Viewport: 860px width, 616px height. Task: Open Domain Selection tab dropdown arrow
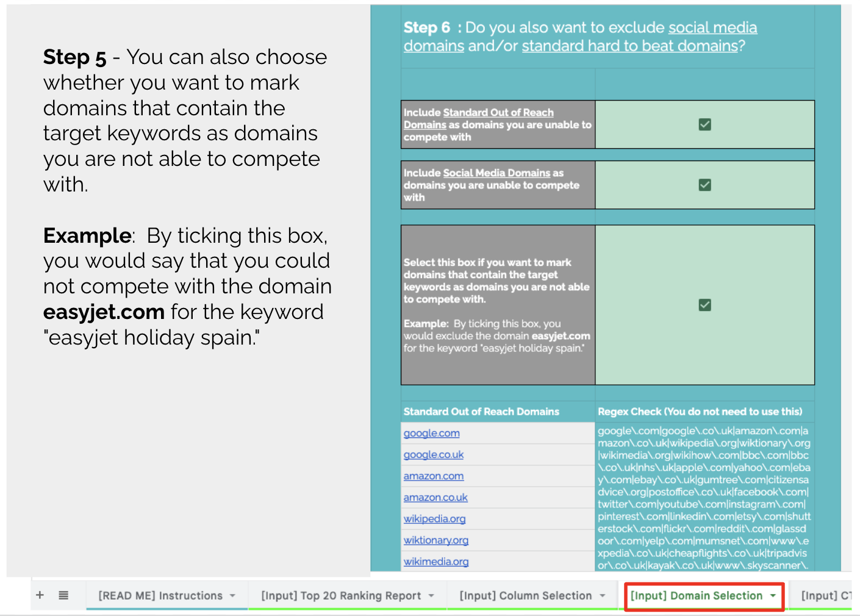[773, 596]
